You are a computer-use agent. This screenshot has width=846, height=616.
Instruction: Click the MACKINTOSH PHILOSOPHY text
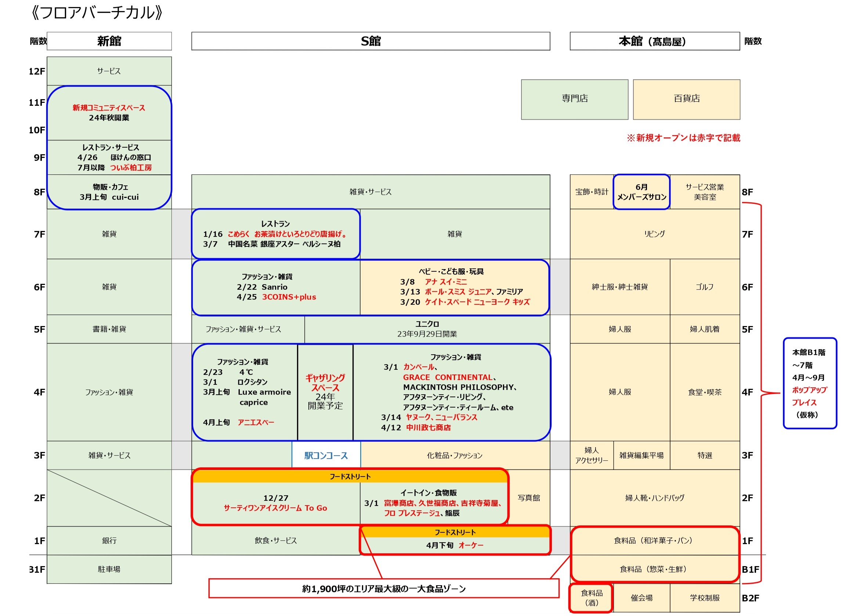(x=459, y=387)
